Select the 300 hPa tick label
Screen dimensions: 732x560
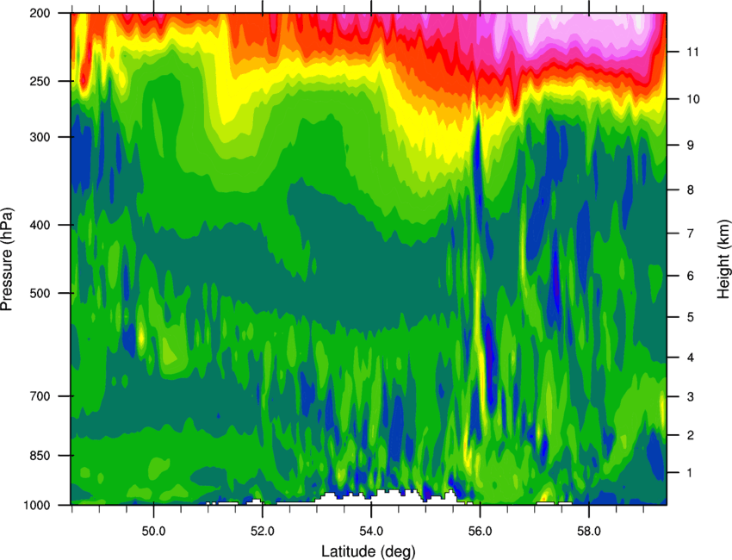pos(40,137)
